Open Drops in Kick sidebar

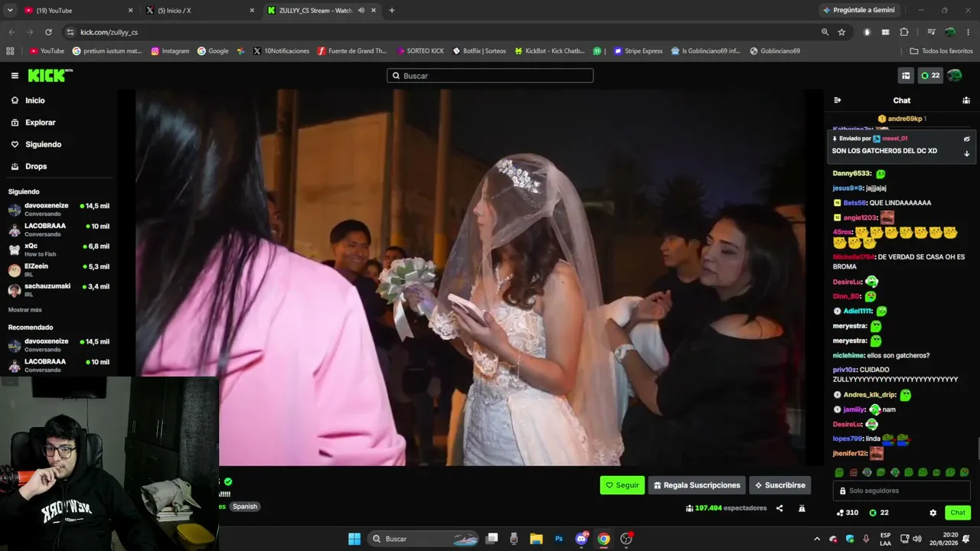(x=29, y=166)
